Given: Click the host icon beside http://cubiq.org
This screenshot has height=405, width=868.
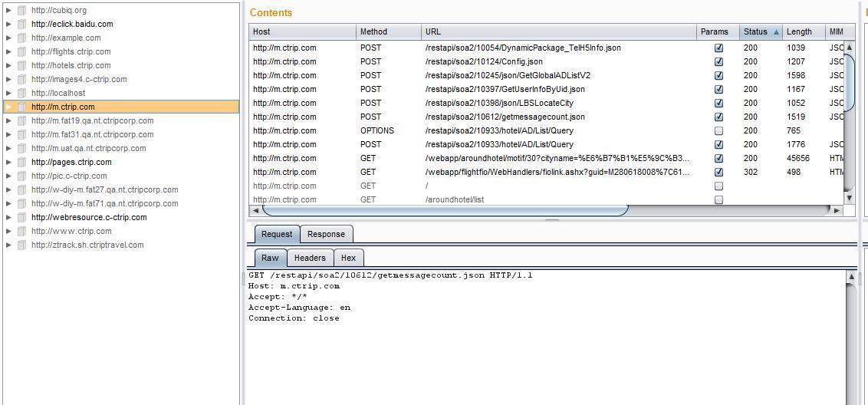Looking at the screenshot, I should 21,10.
